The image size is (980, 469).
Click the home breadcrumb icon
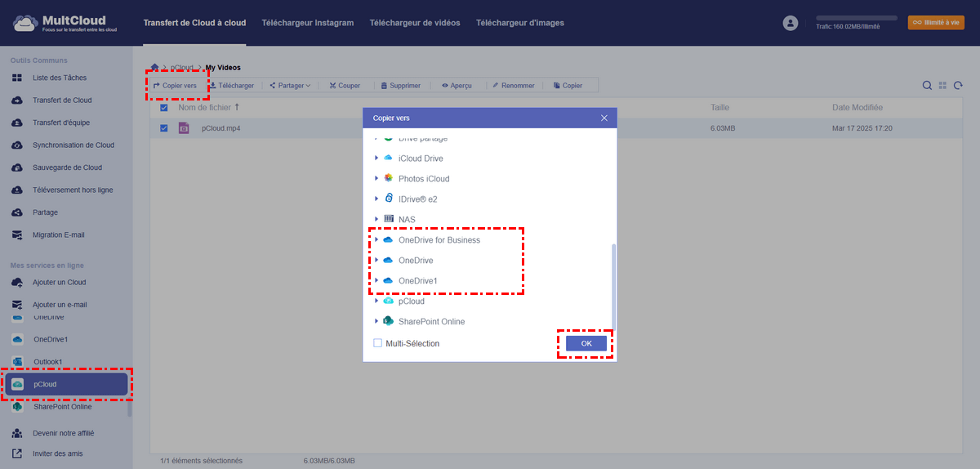(154, 67)
